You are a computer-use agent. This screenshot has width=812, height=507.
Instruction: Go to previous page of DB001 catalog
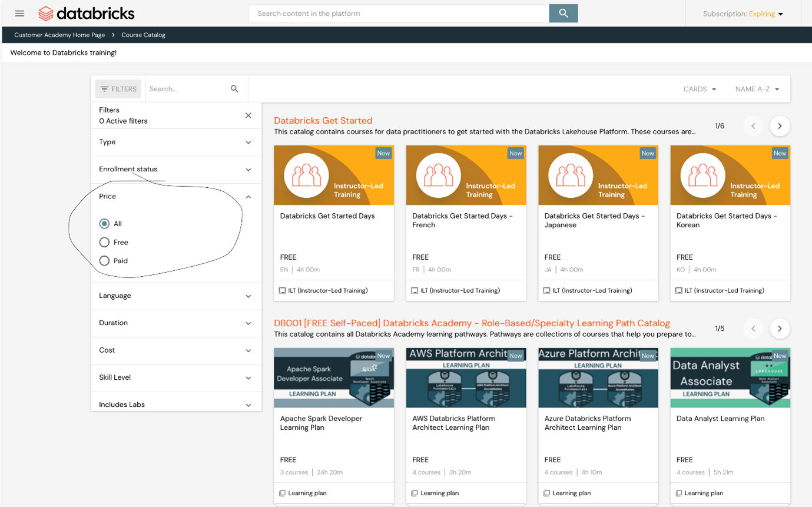(753, 329)
